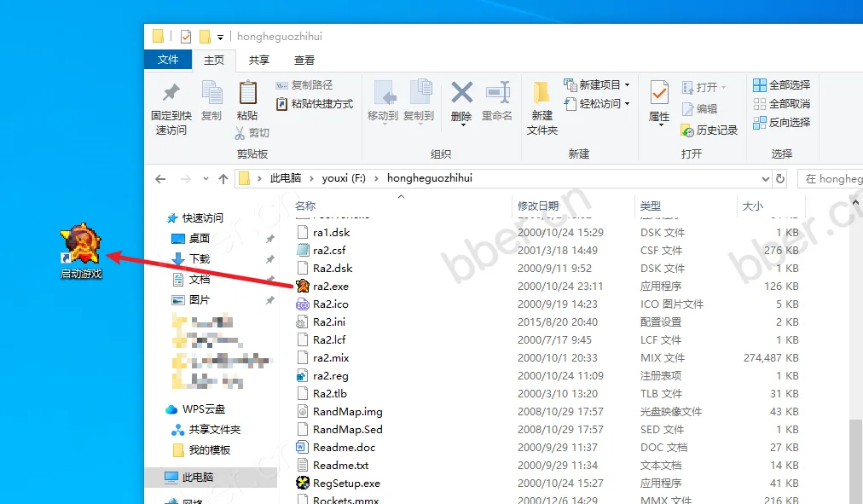The image size is (863, 504).
Task: Sort by the 类型 column header
Action: [650, 206]
